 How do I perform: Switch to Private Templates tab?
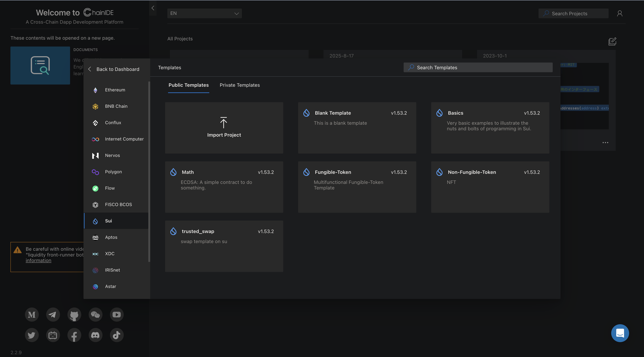240,85
